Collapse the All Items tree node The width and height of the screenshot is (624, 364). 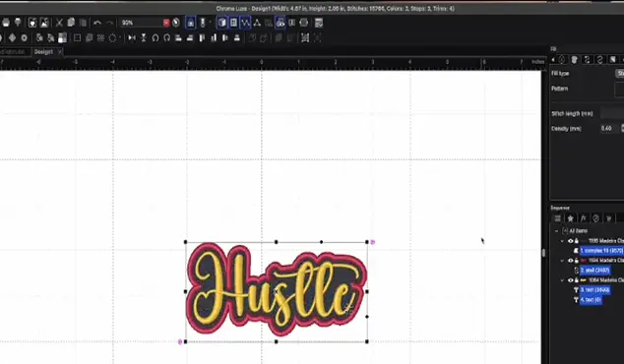(556, 231)
